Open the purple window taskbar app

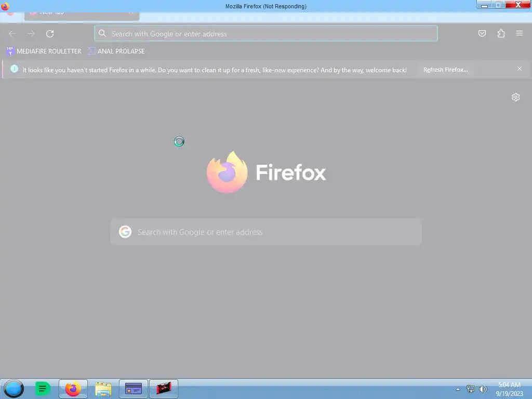coord(134,389)
